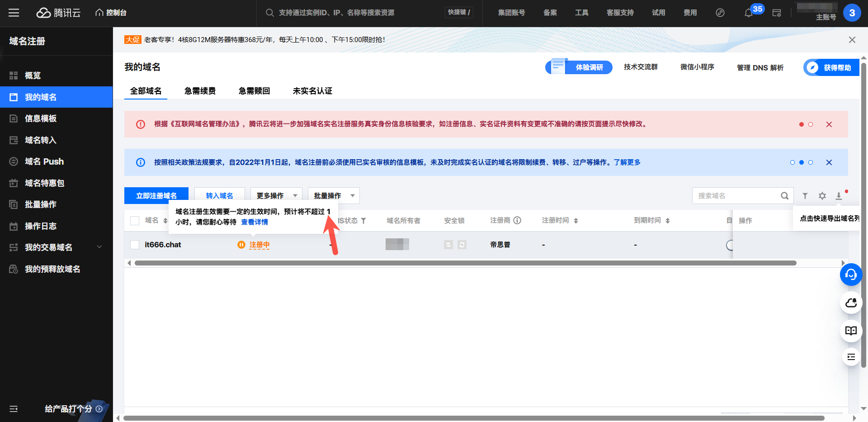Open the account avatar menu
The height and width of the screenshot is (422, 868).
pos(852,13)
